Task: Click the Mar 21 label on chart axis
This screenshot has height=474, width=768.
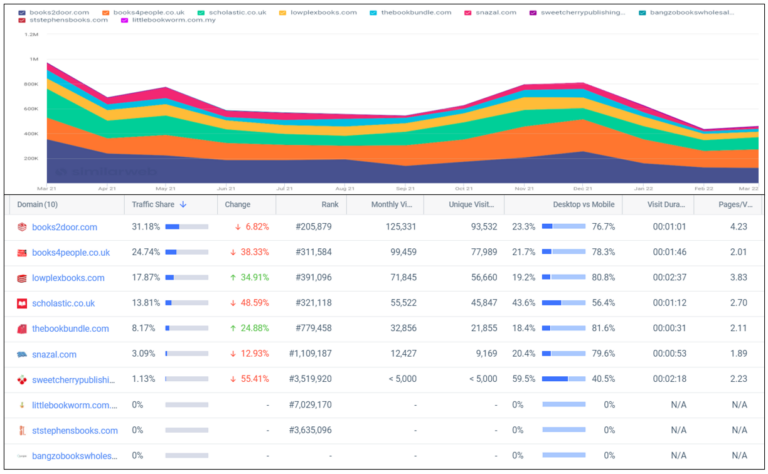Action: (x=47, y=189)
